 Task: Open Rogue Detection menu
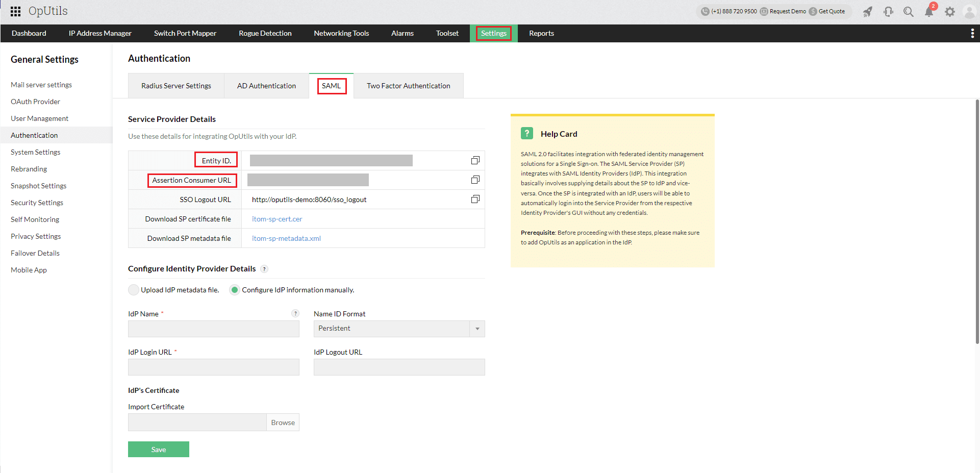[x=265, y=33]
